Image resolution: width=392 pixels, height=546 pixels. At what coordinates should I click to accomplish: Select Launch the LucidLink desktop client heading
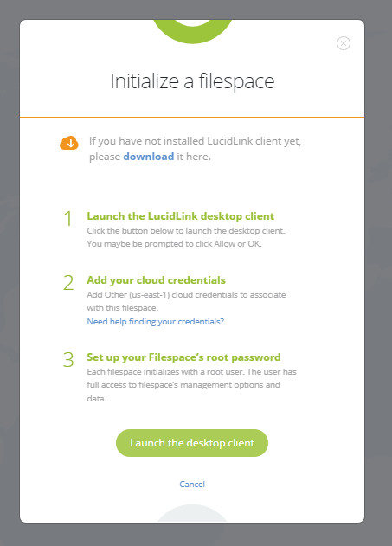(181, 216)
